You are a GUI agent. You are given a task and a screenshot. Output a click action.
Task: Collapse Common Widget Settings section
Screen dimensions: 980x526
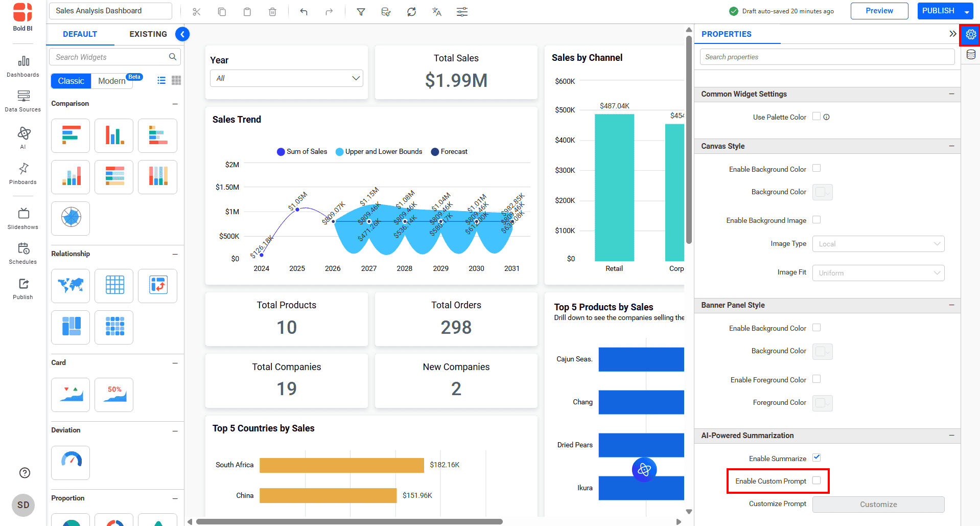(951, 94)
